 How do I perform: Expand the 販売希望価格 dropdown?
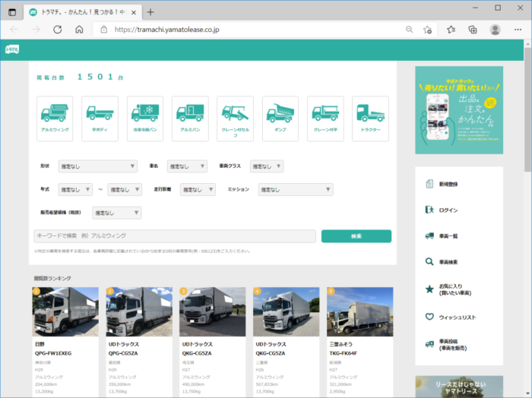pyautogui.click(x=117, y=213)
